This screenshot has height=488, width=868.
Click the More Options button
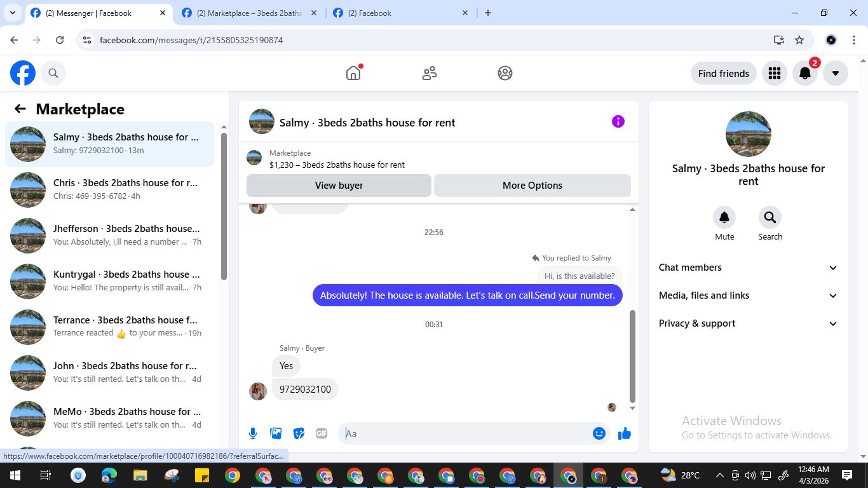tap(532, 186)
